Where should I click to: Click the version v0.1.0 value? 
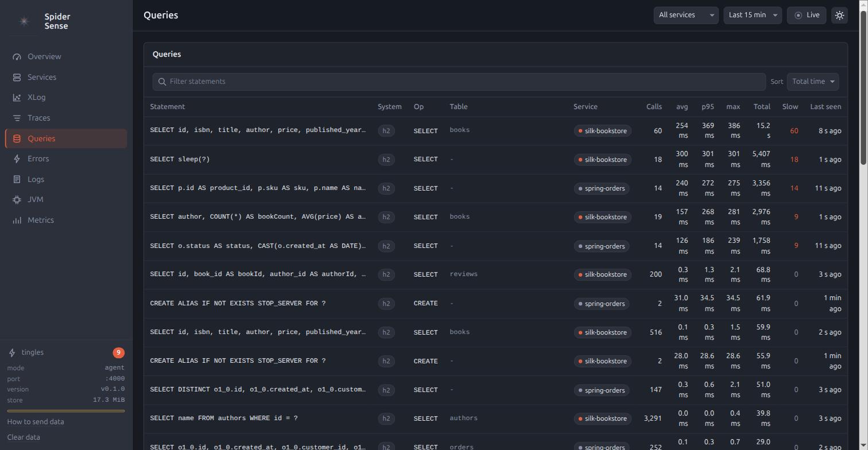(113, 389)
